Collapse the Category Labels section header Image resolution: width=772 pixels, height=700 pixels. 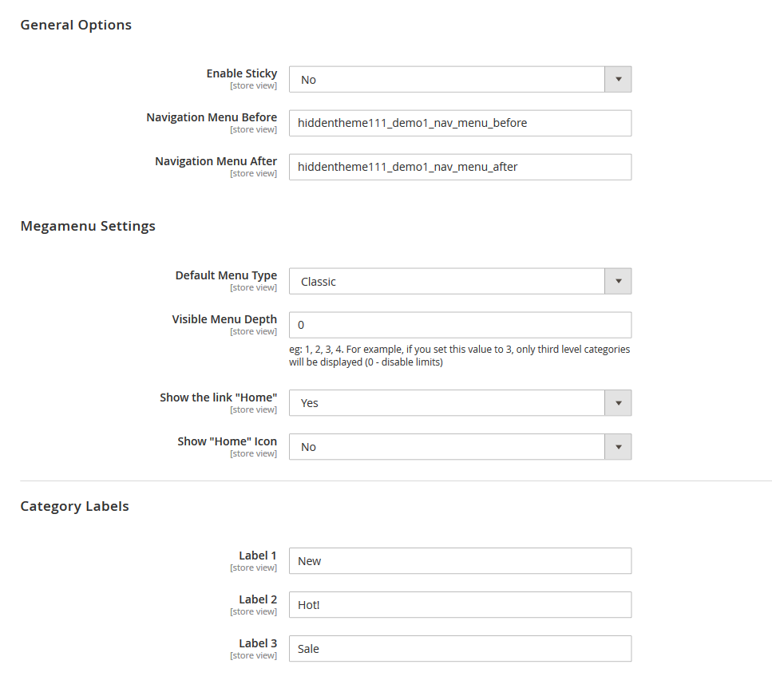[x=74, y=506]
